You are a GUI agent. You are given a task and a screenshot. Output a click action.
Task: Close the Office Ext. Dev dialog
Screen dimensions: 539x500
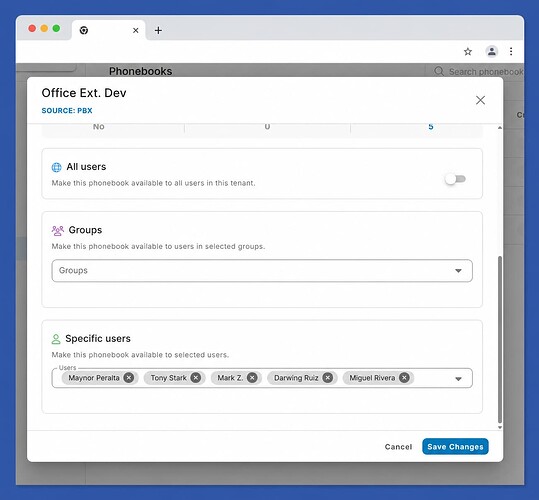pos(480,100)
